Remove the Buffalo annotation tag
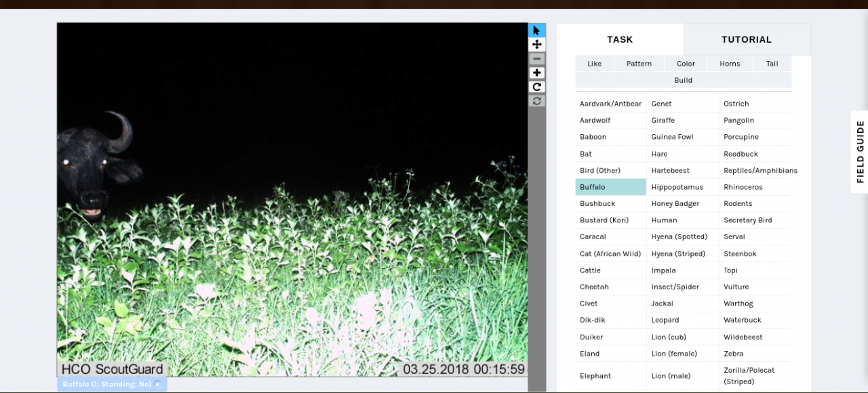868x393 pixels. pos(157,384)
